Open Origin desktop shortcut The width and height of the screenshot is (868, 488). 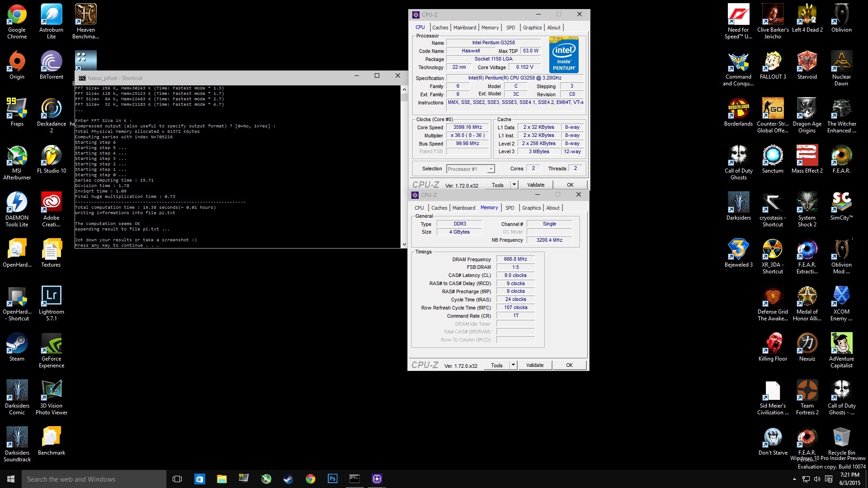(17, 65)
